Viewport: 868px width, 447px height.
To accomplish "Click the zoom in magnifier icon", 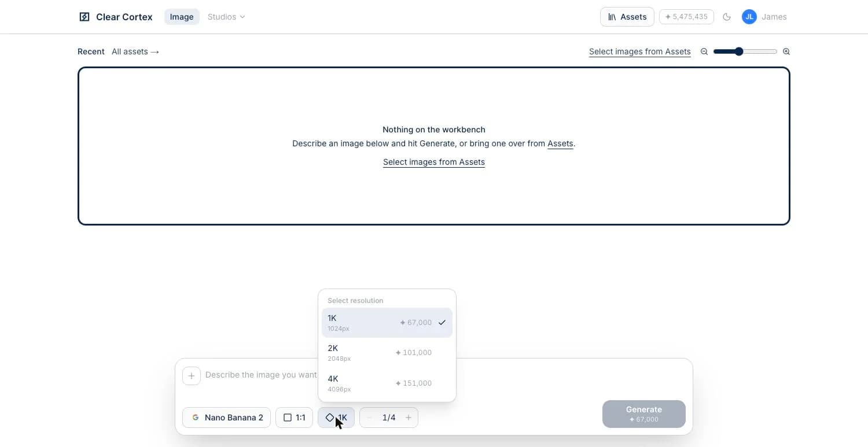I will [x=786, y=51].
